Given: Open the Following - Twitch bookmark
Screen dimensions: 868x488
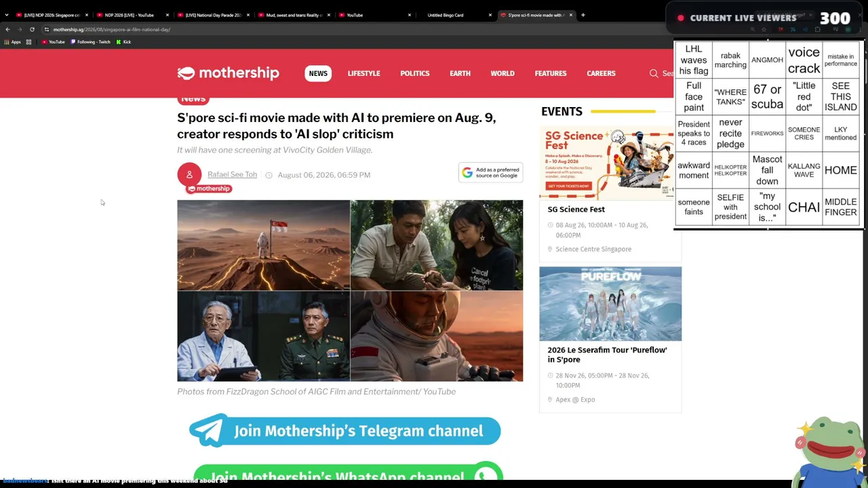Looking at the screenshot, I should (x=91, y=42).
